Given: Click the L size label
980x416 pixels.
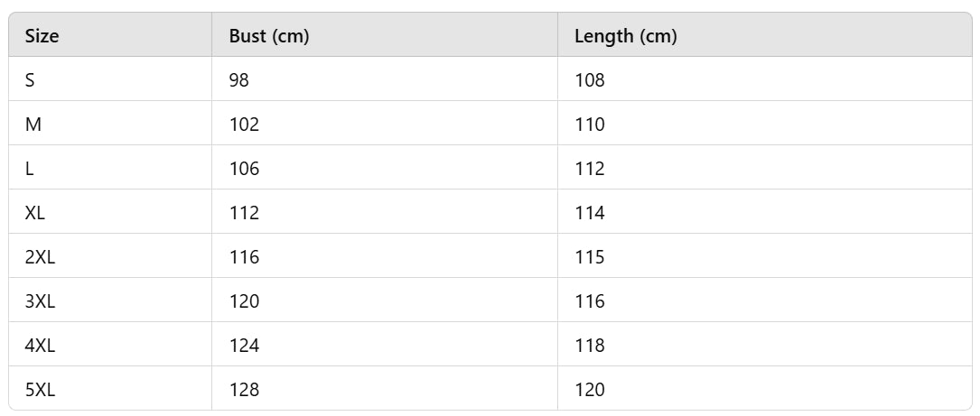Looking at the screenshot, I should point(30,169).
